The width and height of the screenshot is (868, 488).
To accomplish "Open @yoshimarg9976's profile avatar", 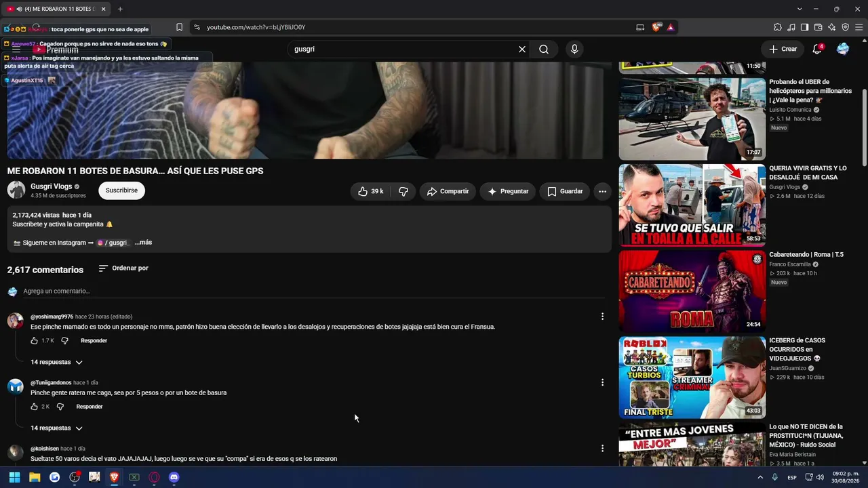I will [16, 321].
